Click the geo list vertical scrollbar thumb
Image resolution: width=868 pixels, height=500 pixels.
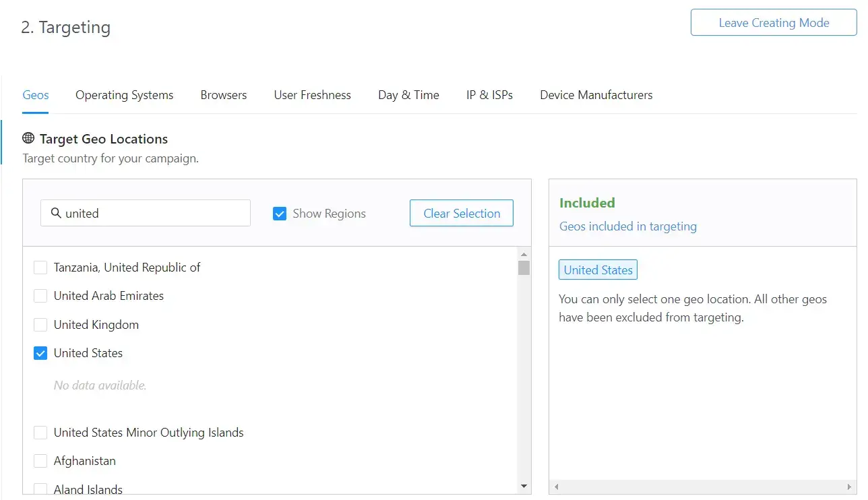[524, 268]
